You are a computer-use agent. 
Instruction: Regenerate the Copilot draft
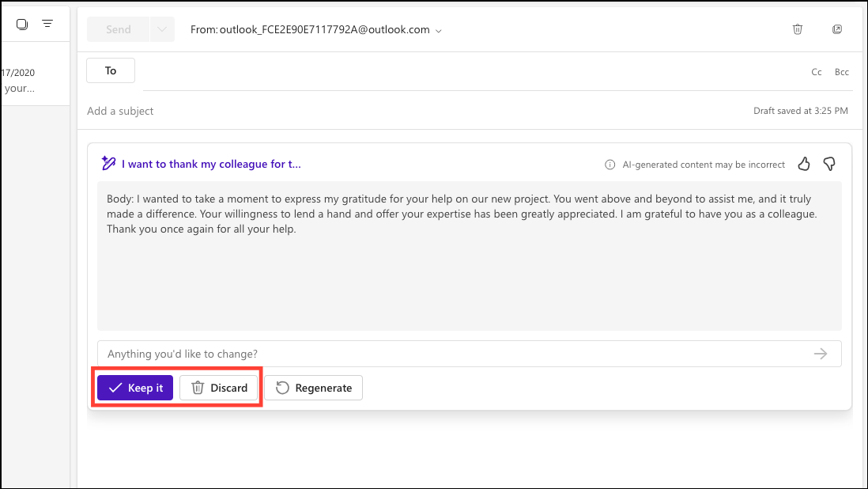pyautogui.click(x=313, y=388)
